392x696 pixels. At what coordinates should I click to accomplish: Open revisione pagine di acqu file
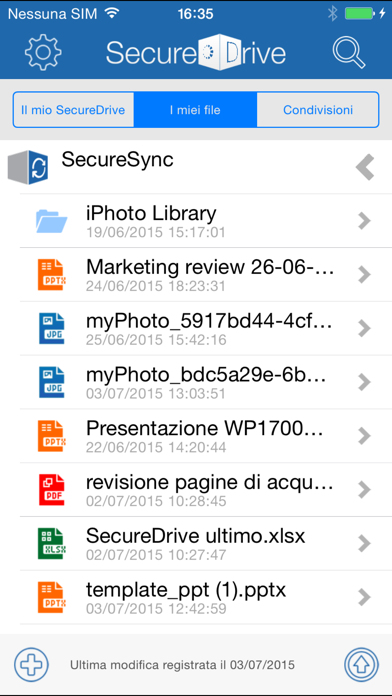pos(206,490)
